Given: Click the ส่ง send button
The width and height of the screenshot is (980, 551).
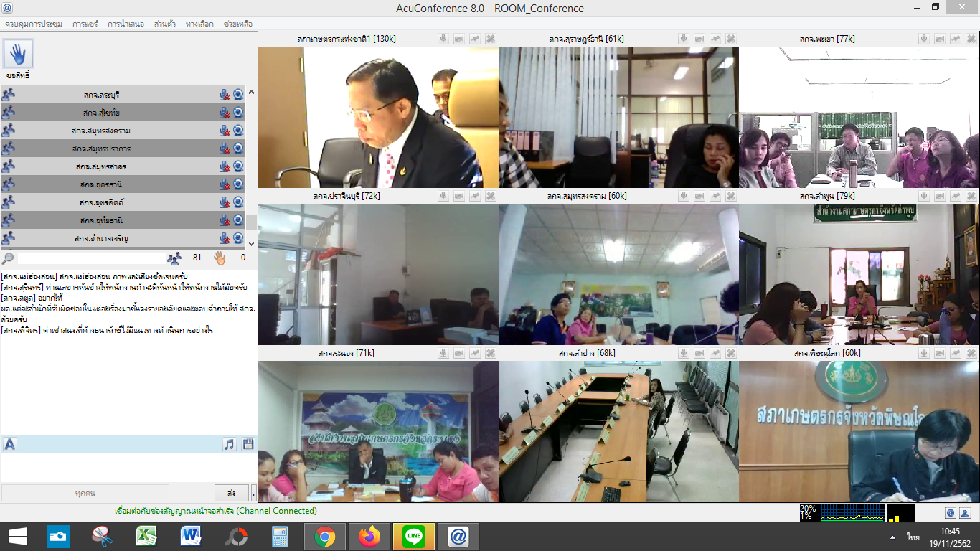Looking at the screenshot, I should (231, 493).
